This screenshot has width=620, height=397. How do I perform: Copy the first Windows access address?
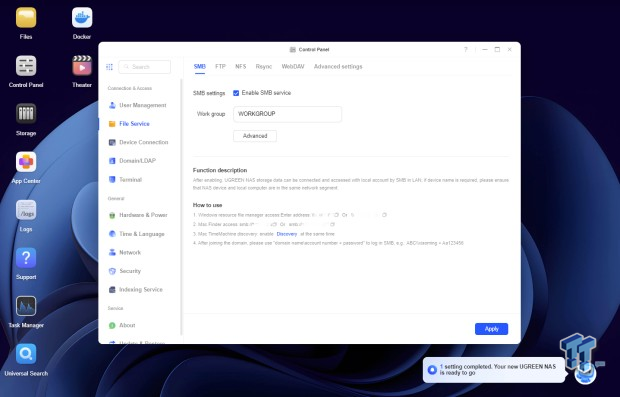[x=336, y=215]
